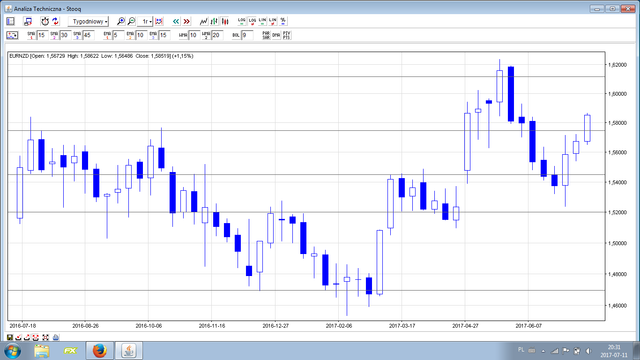Image resolution: width=640 pixels, height=360 pixels.
Task: Toggle the side panel icon
Action: click(x=10, y=21)
